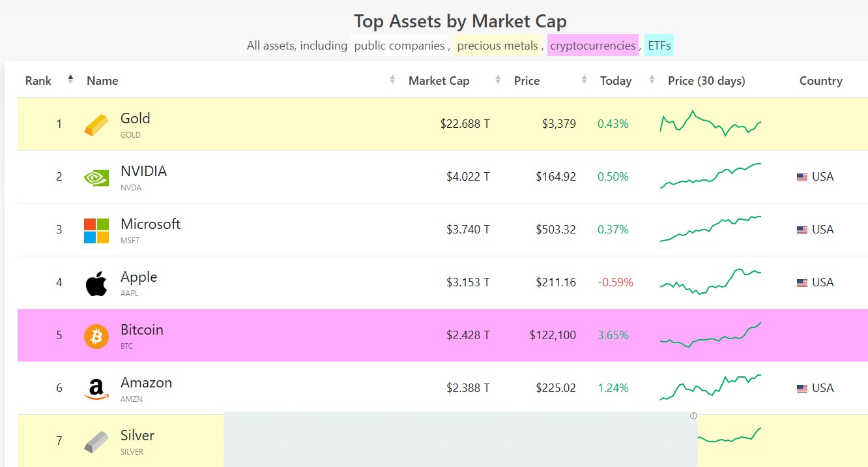Open the Microsoft company page
Screen dimensions: 868x467
[x=151, y=224]
